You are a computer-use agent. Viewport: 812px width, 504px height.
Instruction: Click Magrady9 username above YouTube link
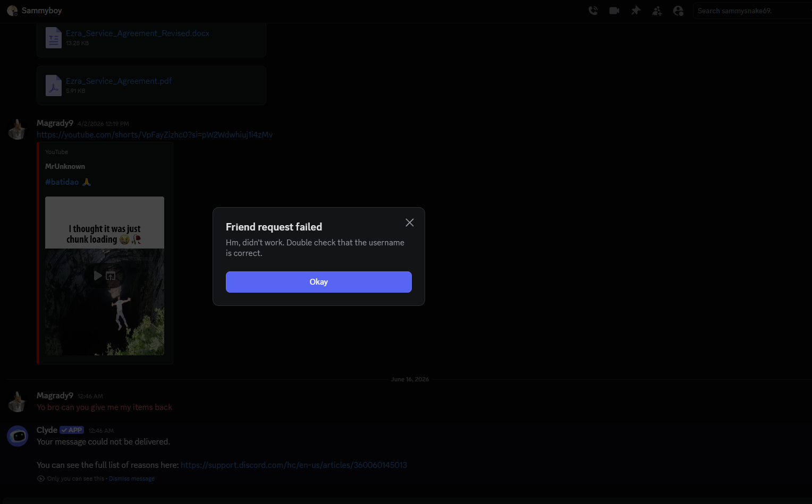[x=55, y=123]
